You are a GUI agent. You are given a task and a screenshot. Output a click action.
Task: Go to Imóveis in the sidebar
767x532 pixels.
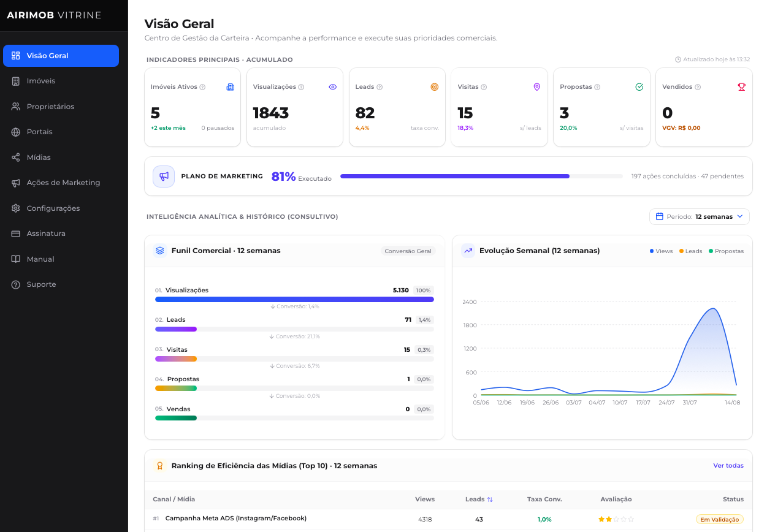click(x=61, y=81)
